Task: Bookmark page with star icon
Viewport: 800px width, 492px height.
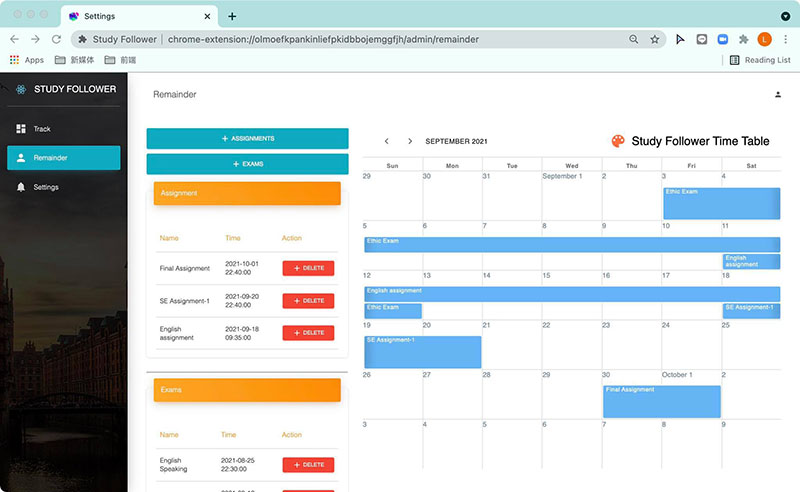Action: tap(655, 39)
